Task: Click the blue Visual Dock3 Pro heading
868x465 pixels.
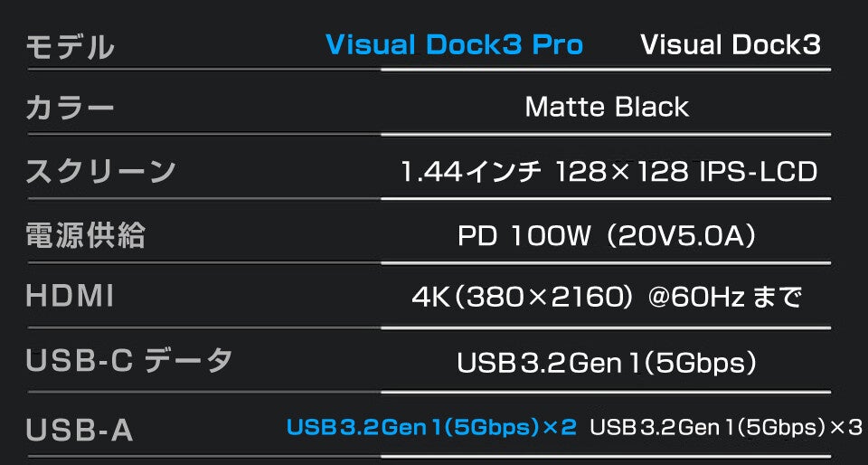Action: [454, 45]
